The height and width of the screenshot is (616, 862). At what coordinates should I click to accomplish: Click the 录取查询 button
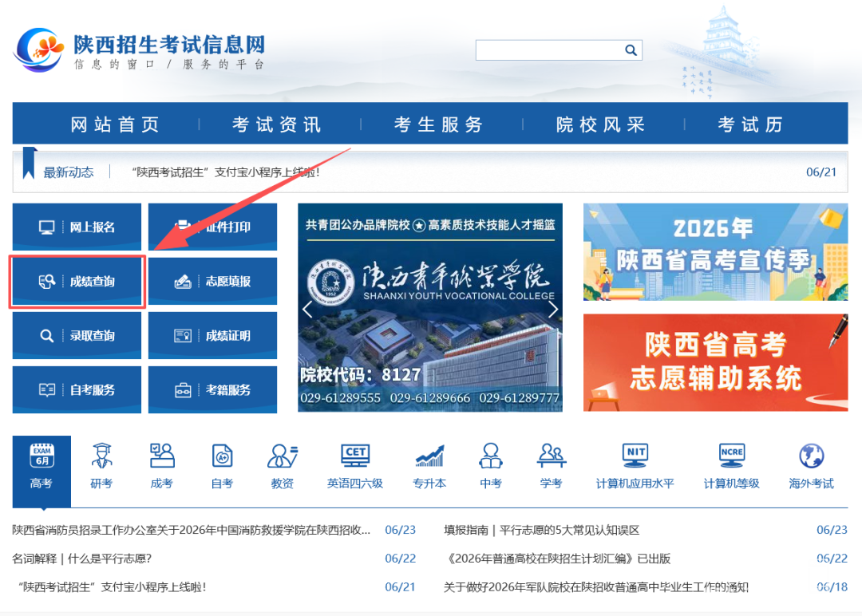(77, 335)
